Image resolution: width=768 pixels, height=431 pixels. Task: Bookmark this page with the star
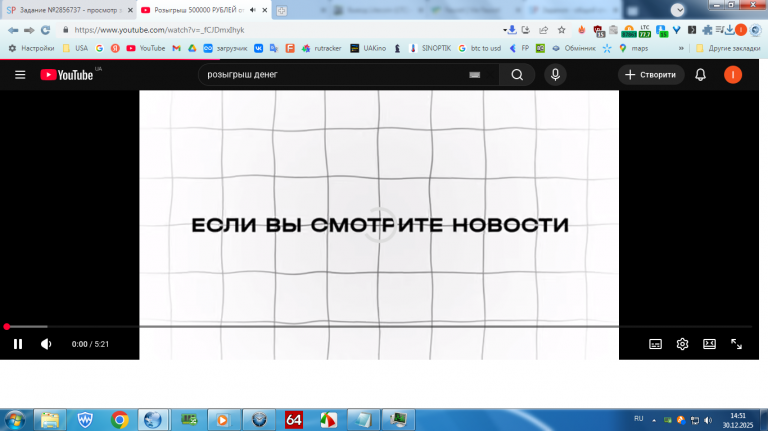[561, 30]
